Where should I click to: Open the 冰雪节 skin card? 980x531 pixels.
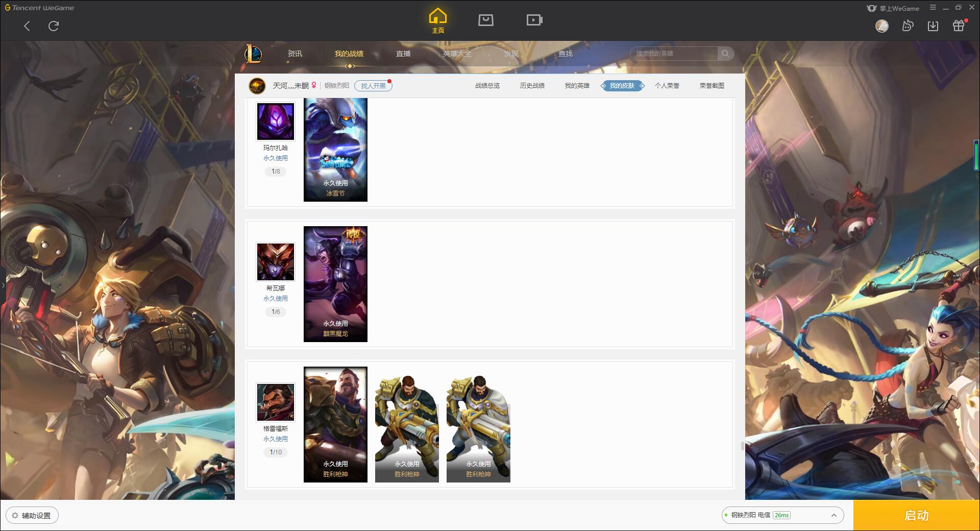click(335, 150)
